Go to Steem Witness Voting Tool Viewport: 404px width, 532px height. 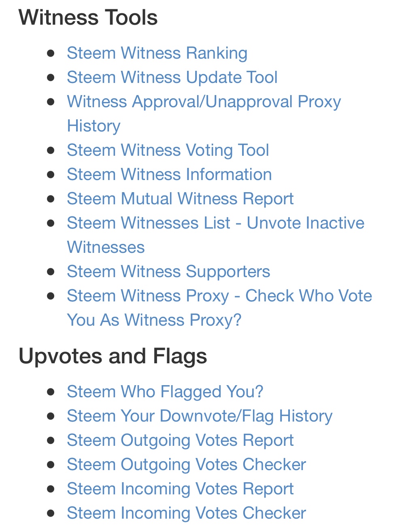168,150
